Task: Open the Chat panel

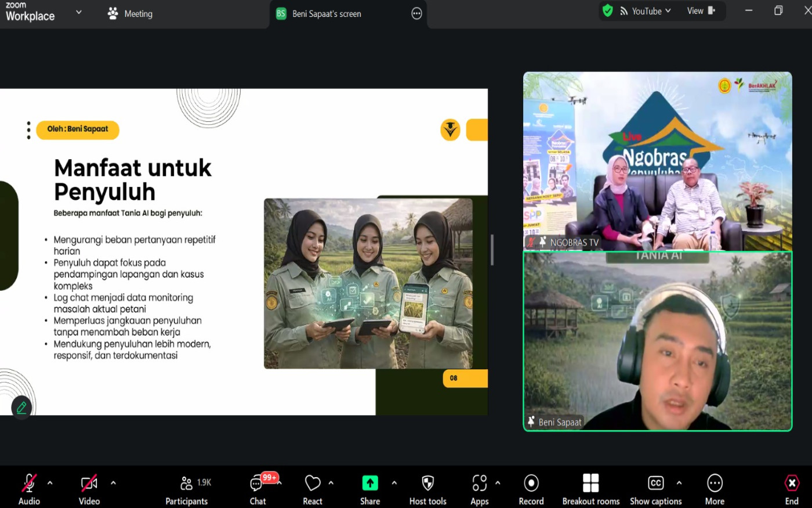Action: [257, 483]
